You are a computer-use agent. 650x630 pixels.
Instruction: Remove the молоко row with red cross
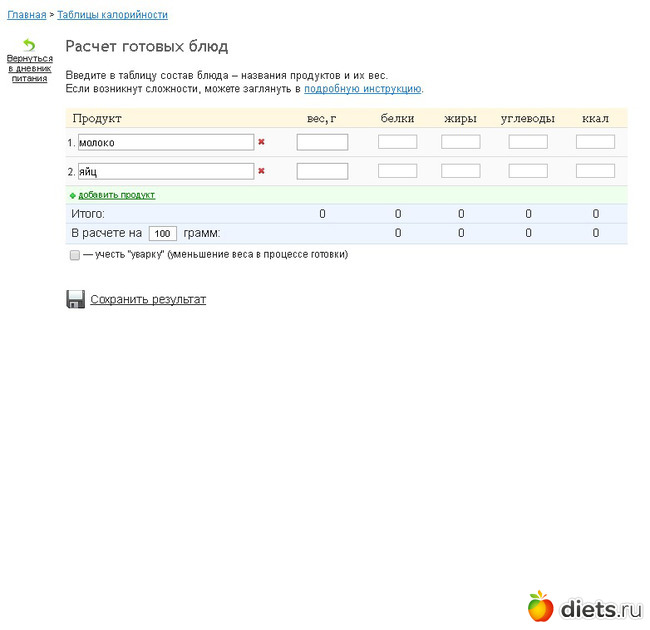pyautogui.click(x=261, y=142)
